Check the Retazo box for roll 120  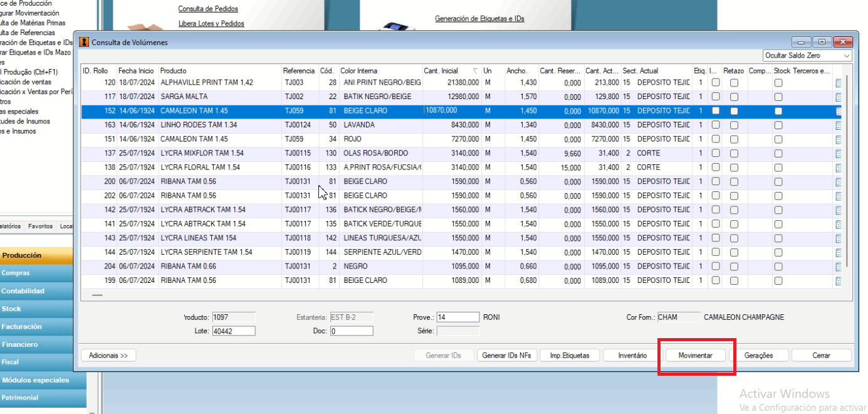coord(734,83)
